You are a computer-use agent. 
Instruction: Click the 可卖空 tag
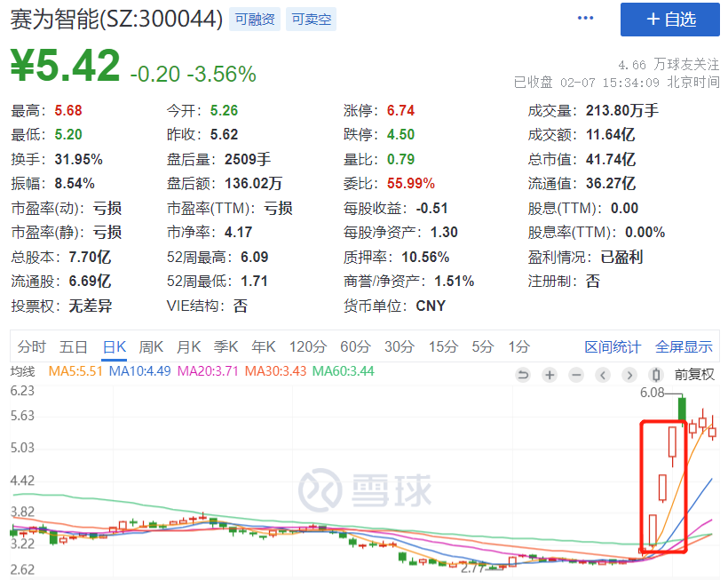[311, 20]
